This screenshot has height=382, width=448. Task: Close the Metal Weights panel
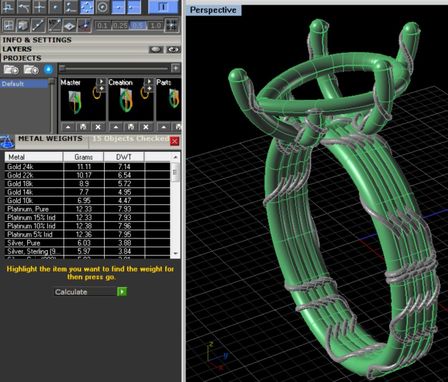coord(175,141)
